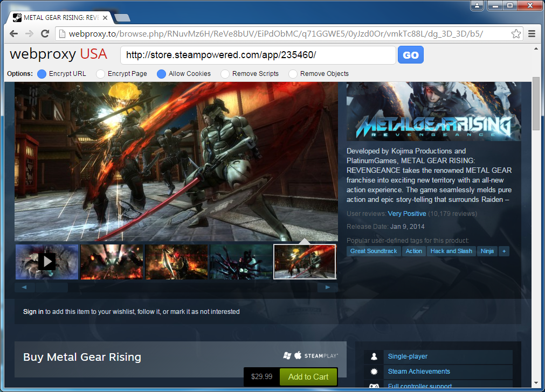
Task: Select the METAL GEAR RISING browser tab
Action: click(61, 18)
